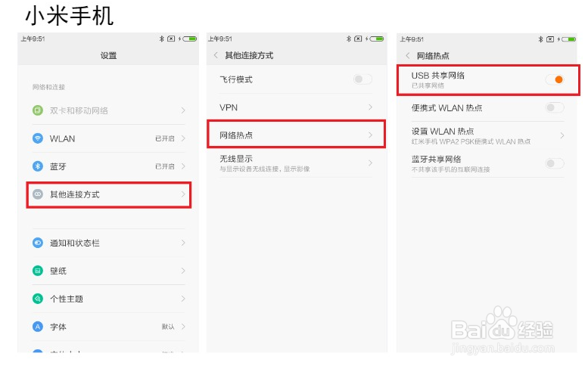This screenshot has height=369, width=588.
Task: Open WLAN row chevron
Action: [x=183, y=138]
